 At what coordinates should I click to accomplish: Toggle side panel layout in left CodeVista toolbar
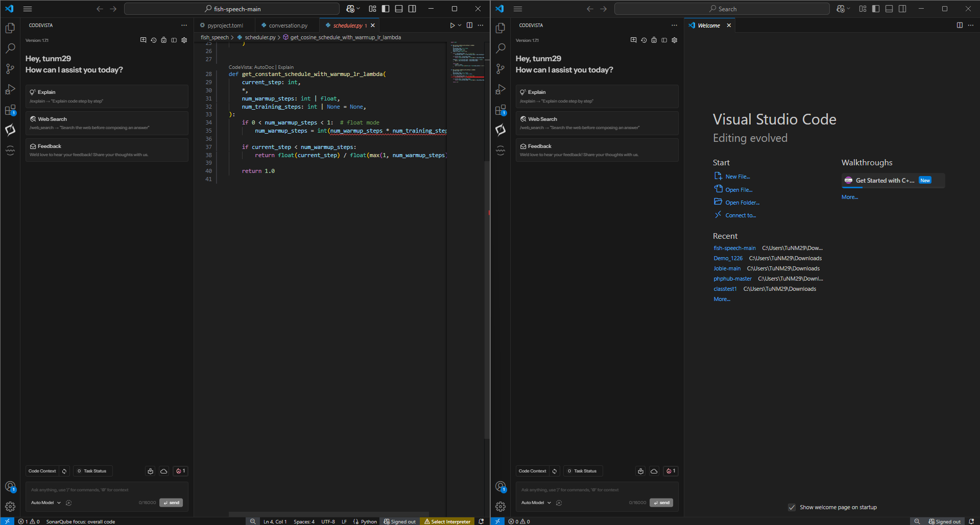point(174,40)
